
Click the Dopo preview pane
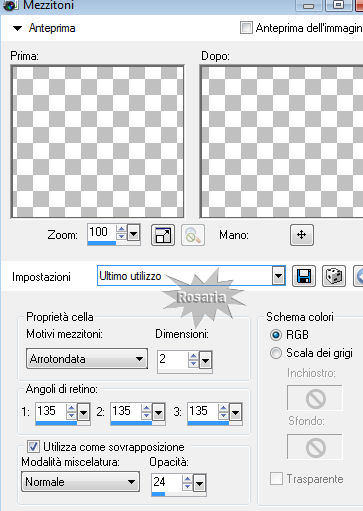coord(281,142)
